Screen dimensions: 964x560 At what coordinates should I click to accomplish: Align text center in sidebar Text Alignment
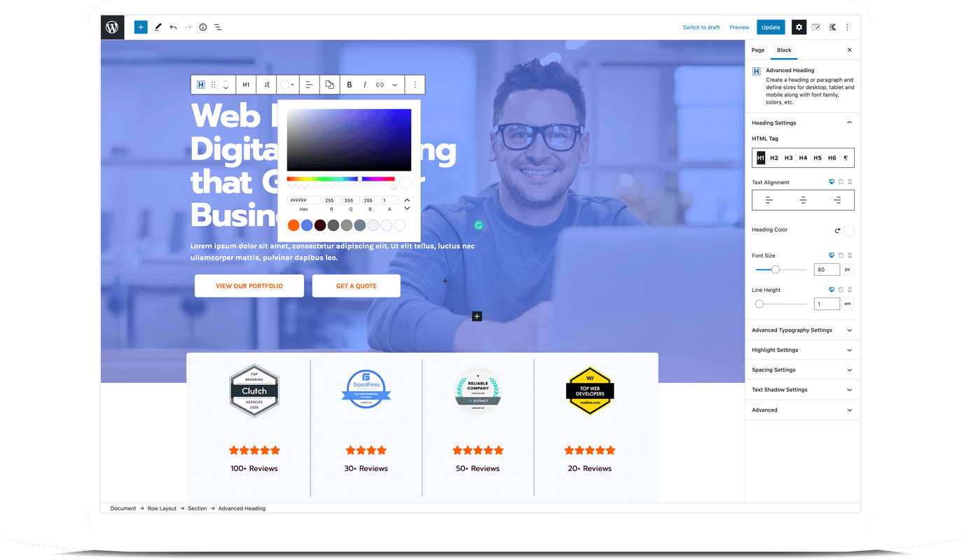[803, 200]
